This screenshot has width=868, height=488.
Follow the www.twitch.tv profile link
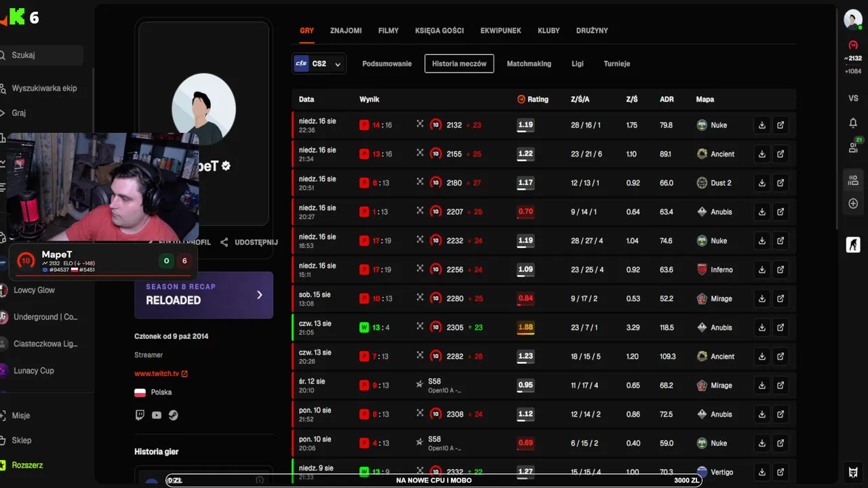(x=161, y=373)
